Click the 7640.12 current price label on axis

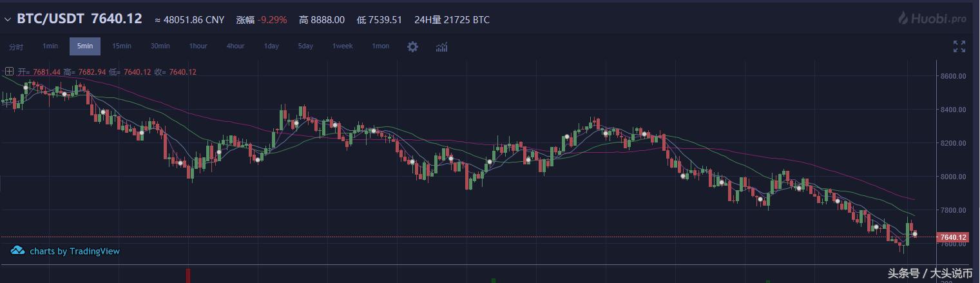(954, 237)
